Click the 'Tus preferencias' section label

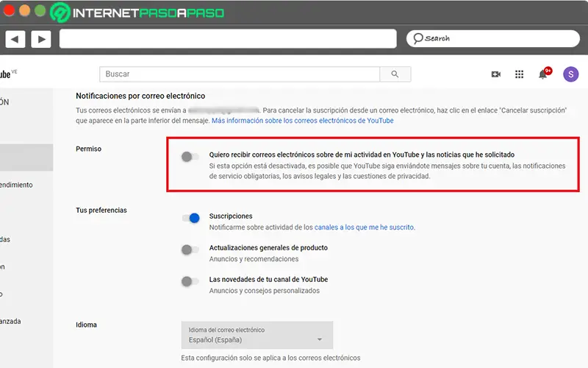click(101, 210)
